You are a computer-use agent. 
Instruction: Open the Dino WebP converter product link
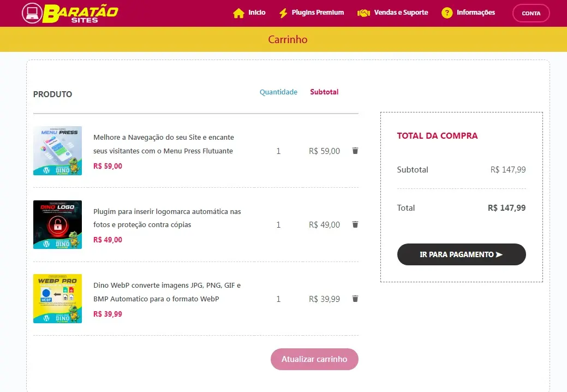click(x=166, y=292)
